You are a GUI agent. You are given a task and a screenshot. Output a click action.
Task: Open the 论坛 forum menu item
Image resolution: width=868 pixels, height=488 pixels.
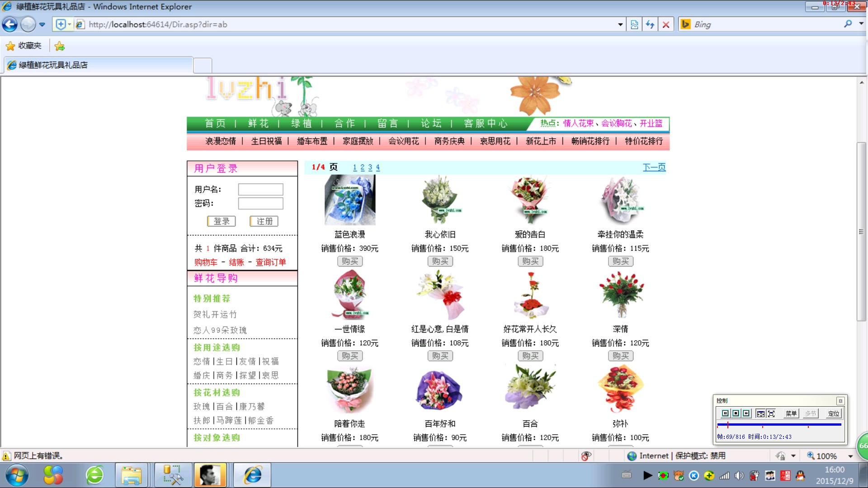point(431,123)
